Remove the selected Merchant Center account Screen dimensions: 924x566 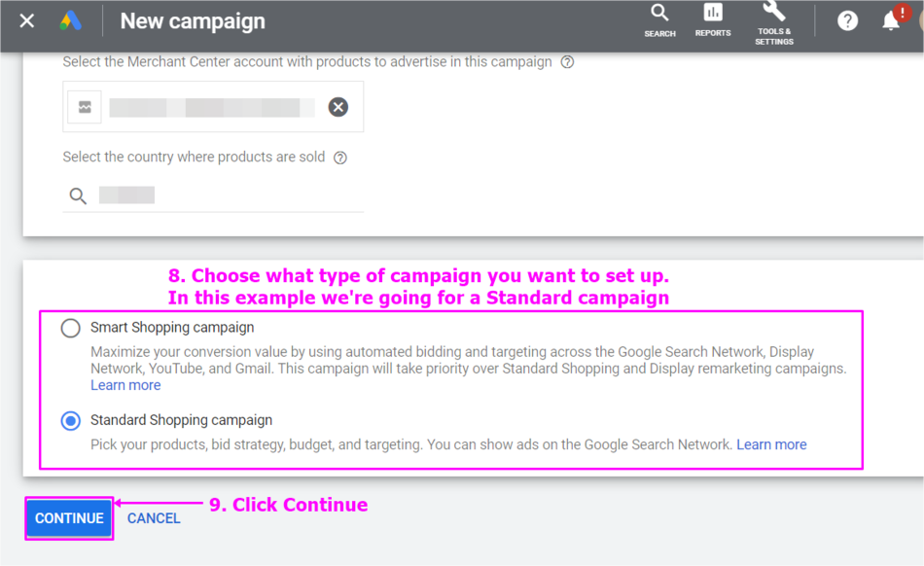point(338,107)
